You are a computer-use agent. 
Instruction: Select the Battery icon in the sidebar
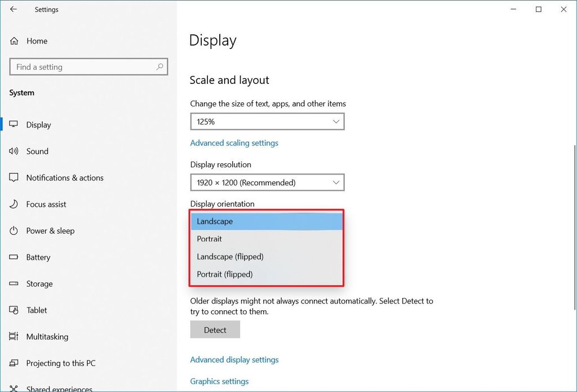[x=14, y=257]
